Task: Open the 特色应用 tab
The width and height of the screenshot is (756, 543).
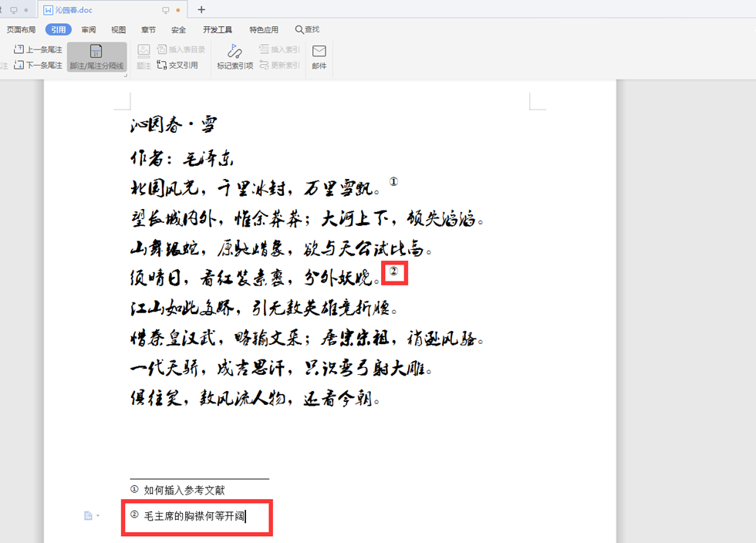Action: (x=264, y=30)
